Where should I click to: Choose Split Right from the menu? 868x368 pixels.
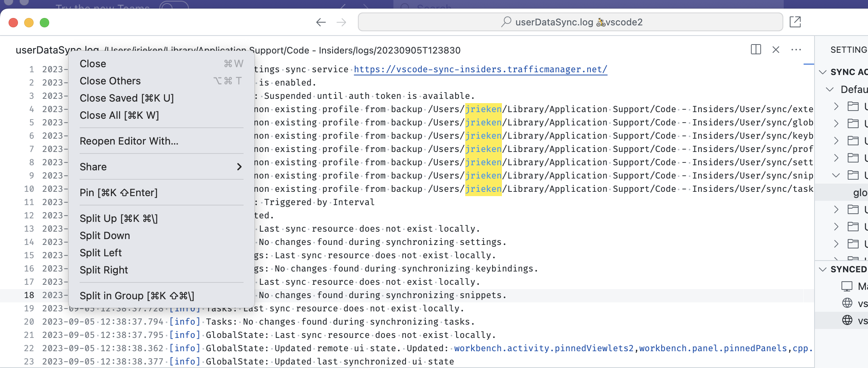click(x=104, y=270)
